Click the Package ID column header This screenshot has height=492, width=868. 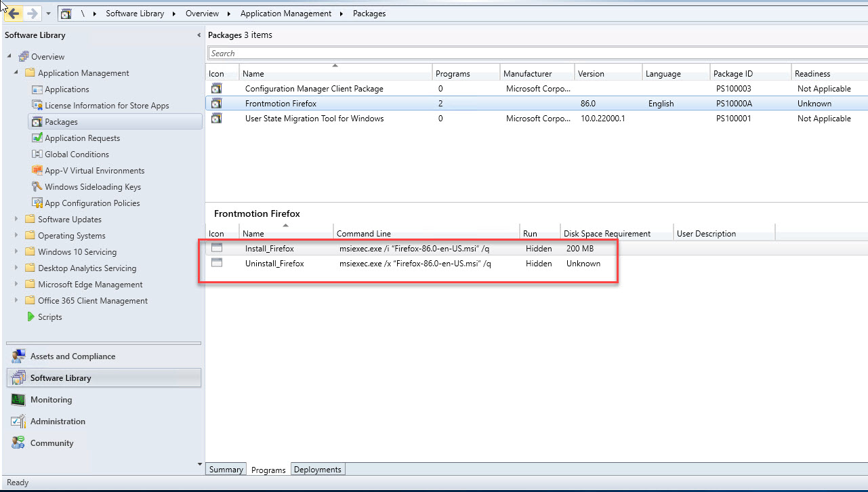pos(732,74)
